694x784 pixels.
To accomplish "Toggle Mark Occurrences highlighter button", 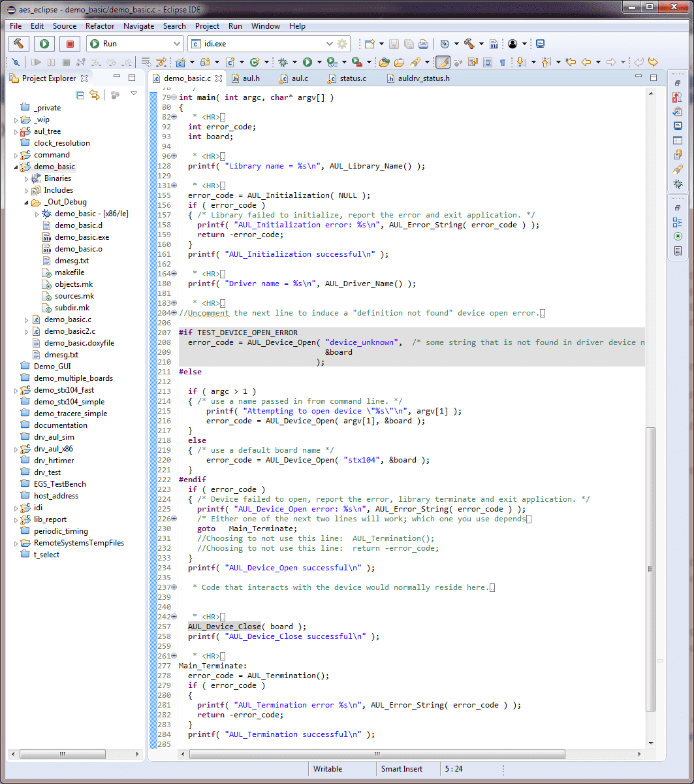I will click(x=443, y=62).
